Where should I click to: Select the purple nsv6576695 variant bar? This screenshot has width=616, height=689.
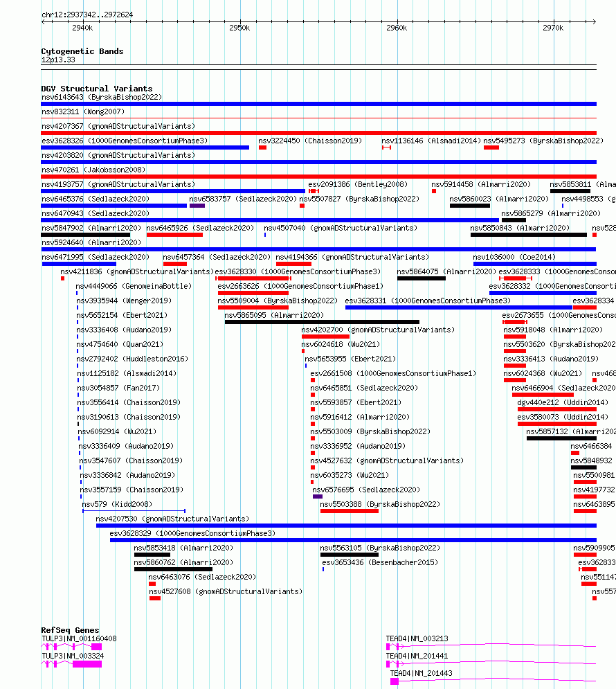pos(318,496)
